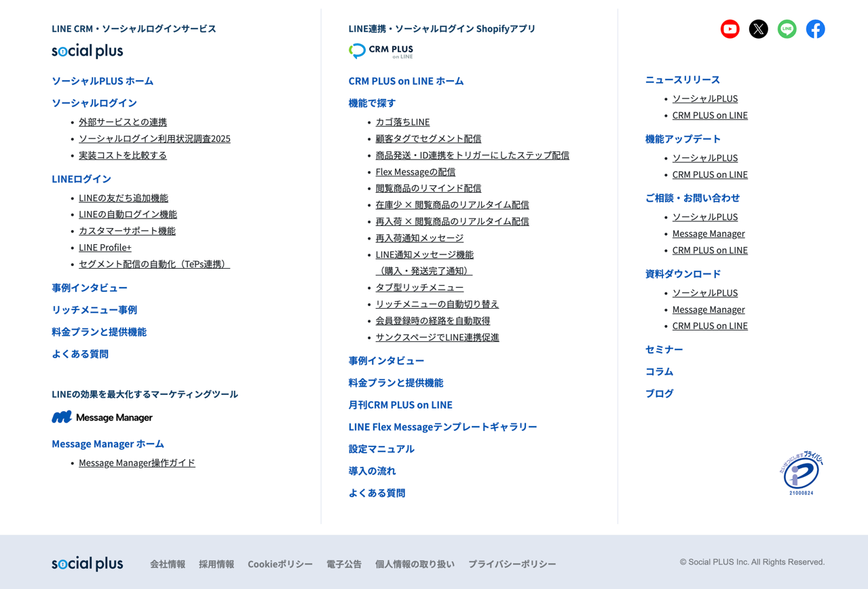Click the Privacy Mark badge

coord(801,474)
